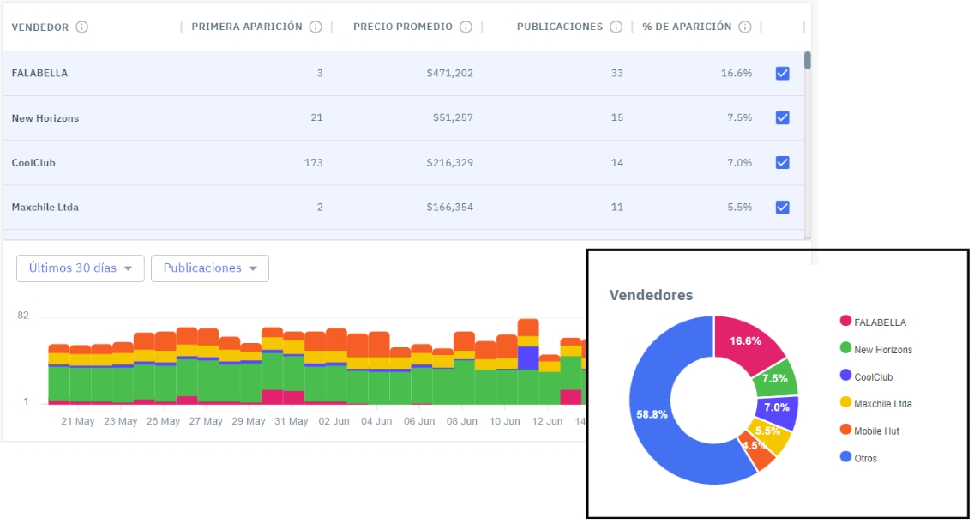Sort by the % DE APARICIÓN column header
Image resolution: width=980 pixels, height=530 pixels.
(687, 27)
